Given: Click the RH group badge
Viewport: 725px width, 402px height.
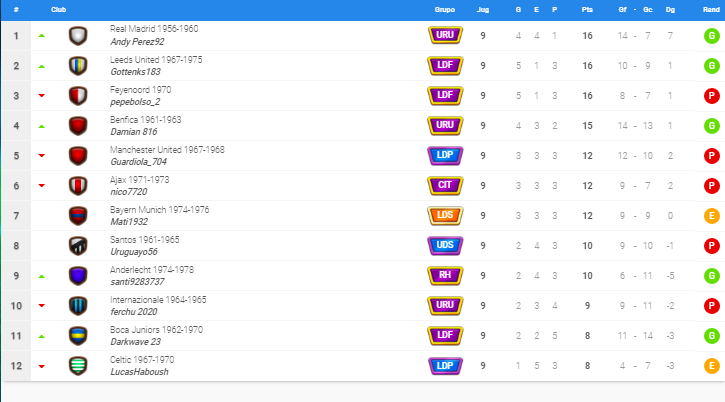Looking at the screenshot, I should point(445,275).
